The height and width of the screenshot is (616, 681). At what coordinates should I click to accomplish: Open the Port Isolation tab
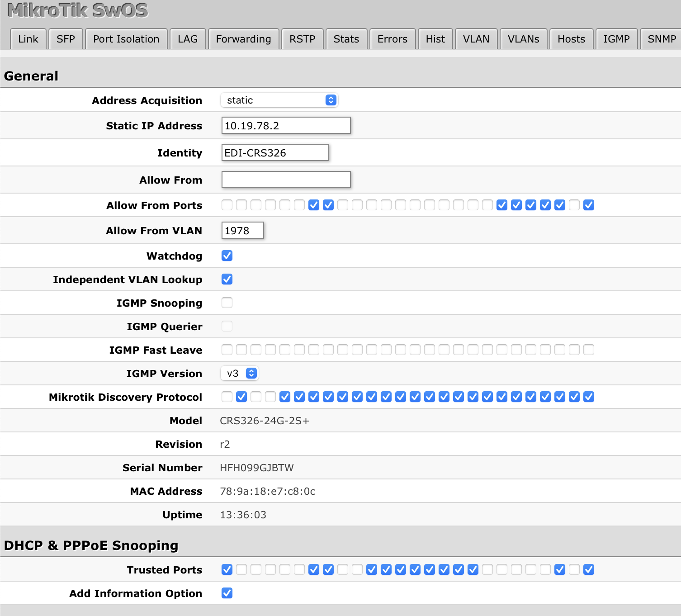click(126, 39)
